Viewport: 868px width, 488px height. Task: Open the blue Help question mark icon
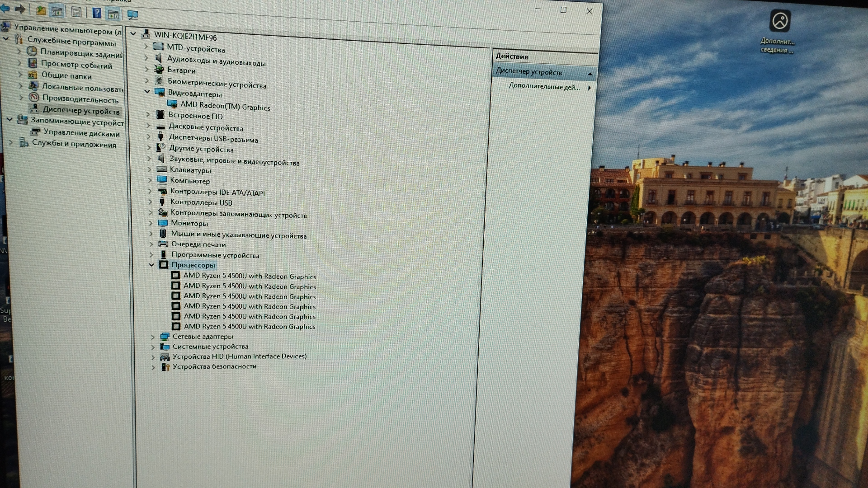tap(96, 13)
